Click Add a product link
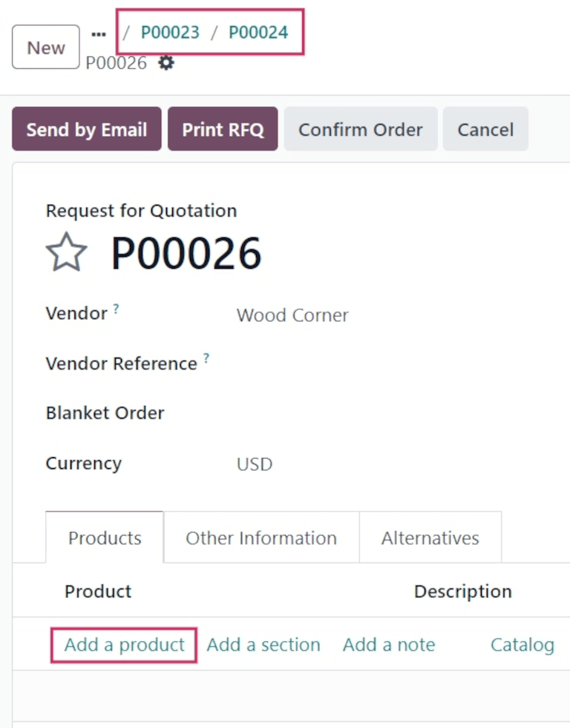Viewport: 570px width, 728px height. point(124,645)
